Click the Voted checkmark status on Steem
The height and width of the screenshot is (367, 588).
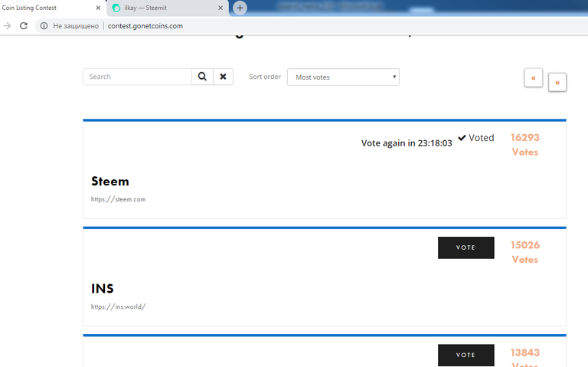click(x=476, y=138)
